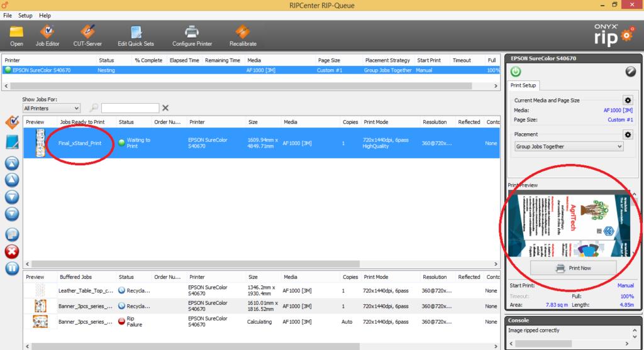The image size is (644, 350).
Task: Toggle the green printer power button
Action: point(516,72)
